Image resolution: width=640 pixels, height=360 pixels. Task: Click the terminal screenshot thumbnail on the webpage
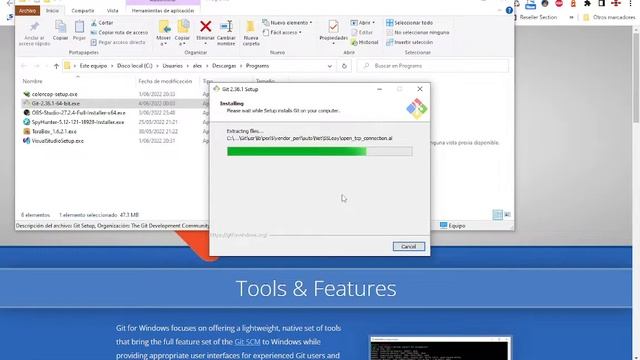[x=440, y=348]
